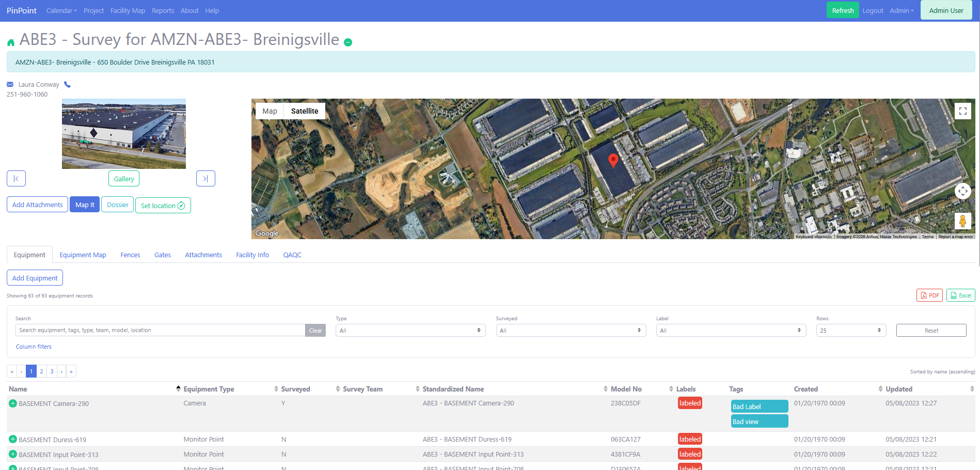Click the Map It button

85,205
